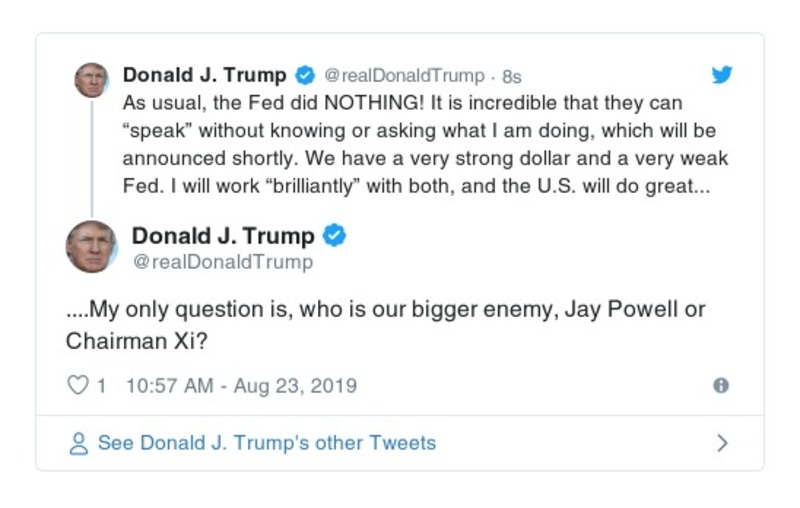Click See Donald J. Trump's other Tweets
The height and width of the screenshot is (508, 800).
pos(266,443)
